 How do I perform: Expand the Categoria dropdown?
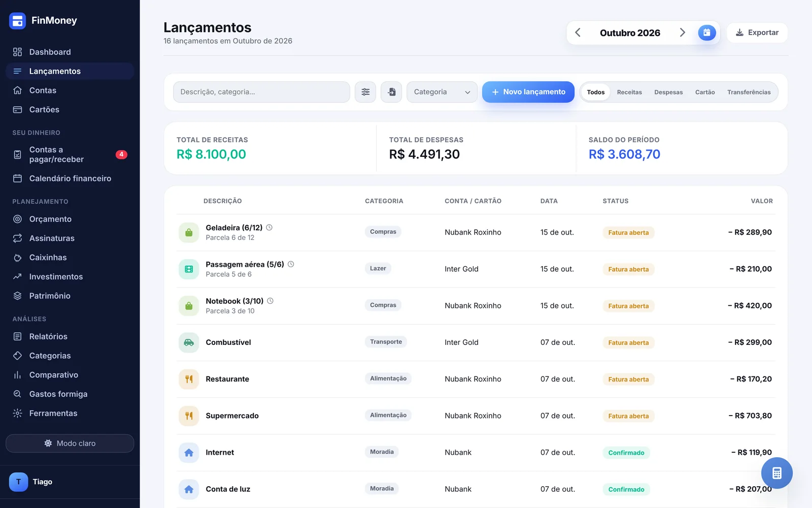click(442, 92)
